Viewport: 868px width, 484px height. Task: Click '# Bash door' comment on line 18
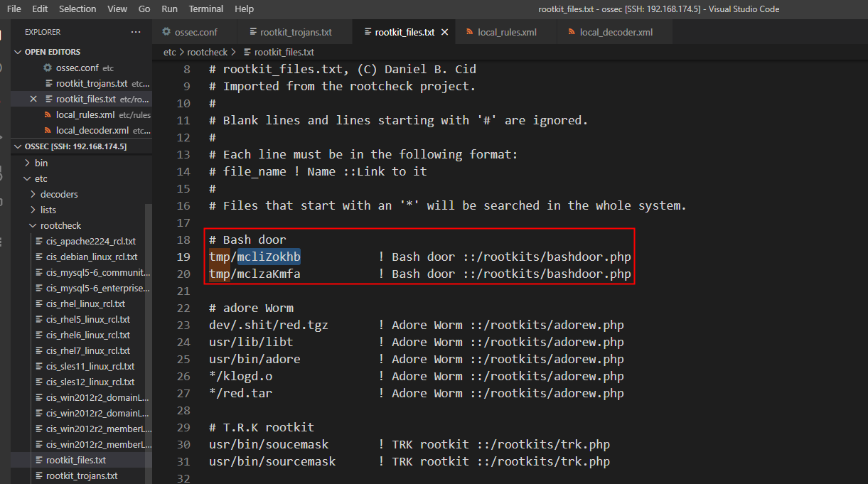coord(247,240)
